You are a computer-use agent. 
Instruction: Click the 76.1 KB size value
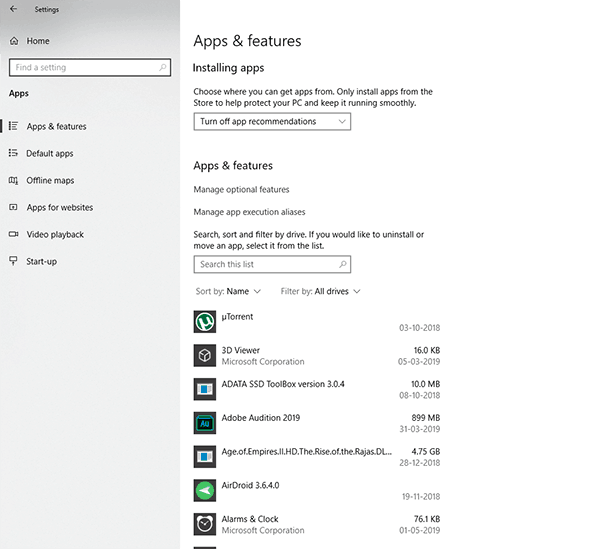tap(427, 519)
